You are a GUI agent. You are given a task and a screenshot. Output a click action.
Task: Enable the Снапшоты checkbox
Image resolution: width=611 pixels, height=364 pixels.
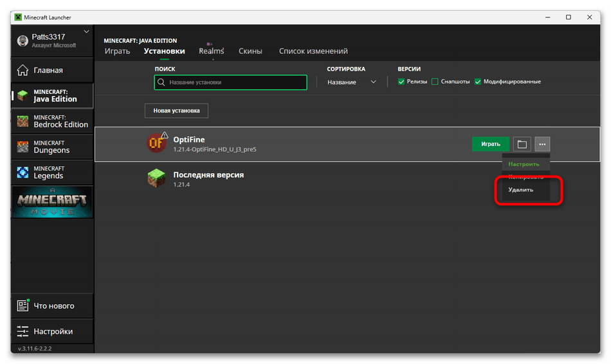click(x=435, y=82)
